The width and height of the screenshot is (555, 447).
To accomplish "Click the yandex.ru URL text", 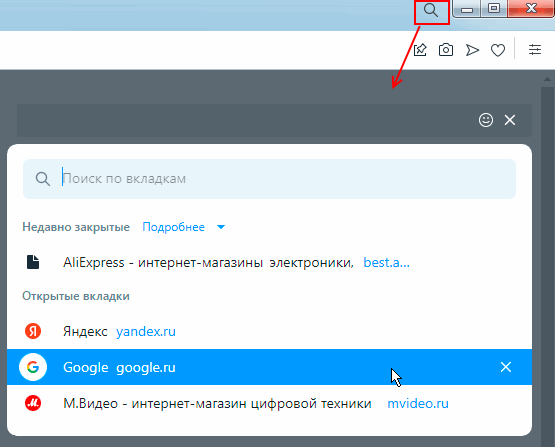I will click(x=146, y=332).
